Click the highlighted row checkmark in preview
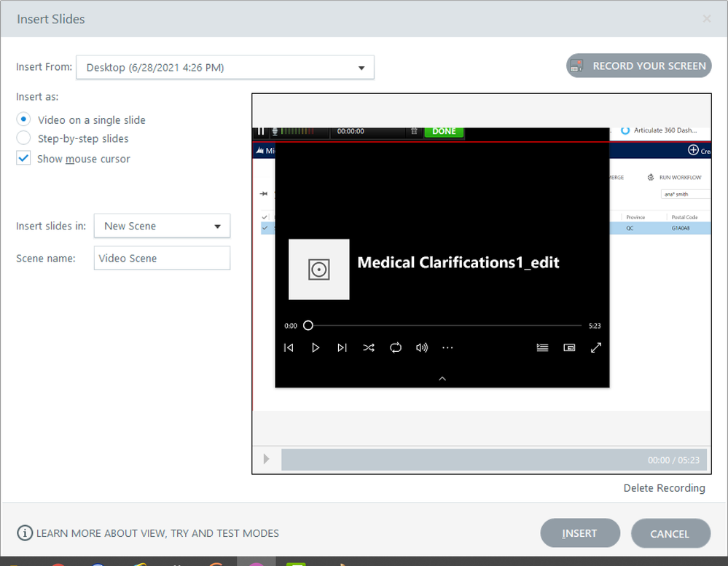 265,228
